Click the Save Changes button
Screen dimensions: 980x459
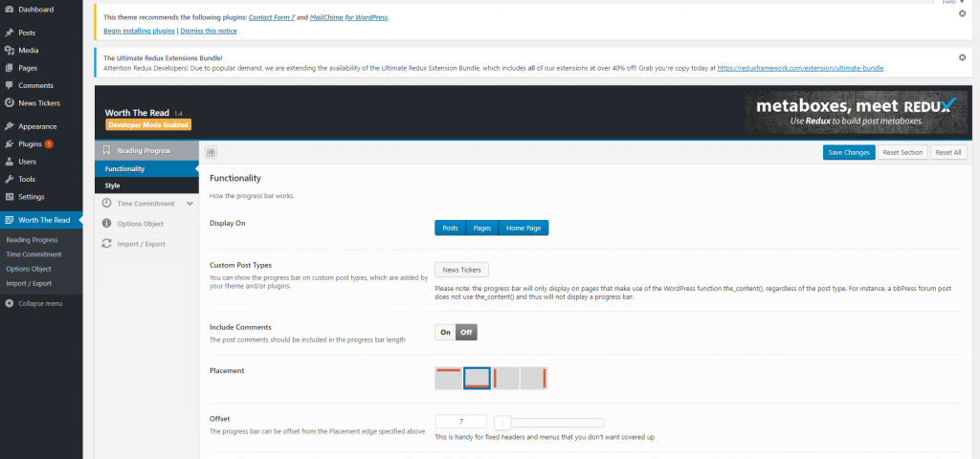[x=848, y=153]
